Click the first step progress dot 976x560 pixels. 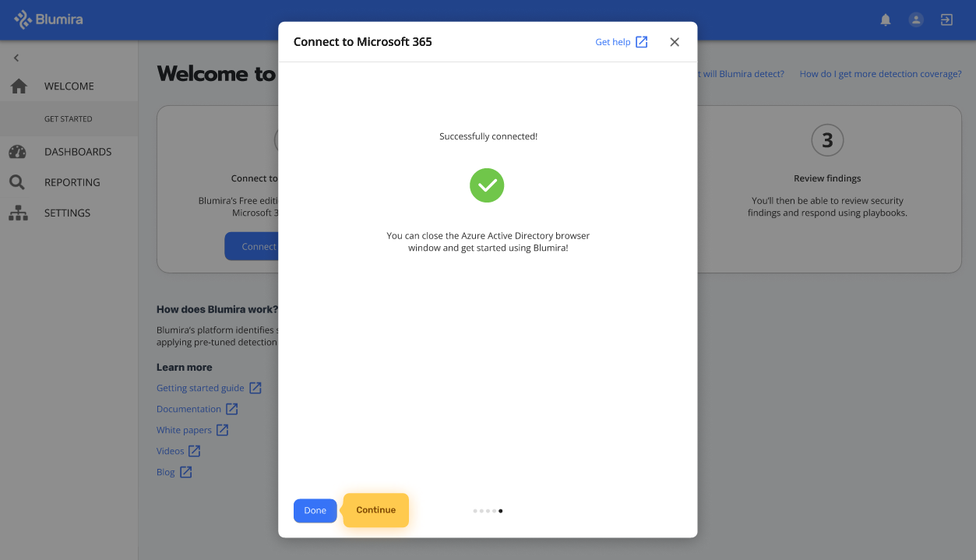coord(475,511)
